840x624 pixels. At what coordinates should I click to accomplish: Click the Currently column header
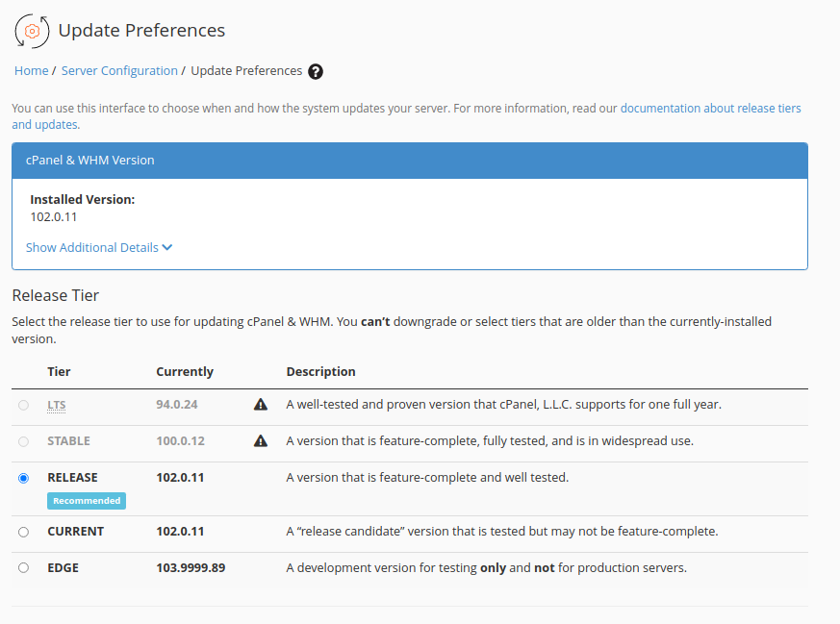click(x=185, y=372)
